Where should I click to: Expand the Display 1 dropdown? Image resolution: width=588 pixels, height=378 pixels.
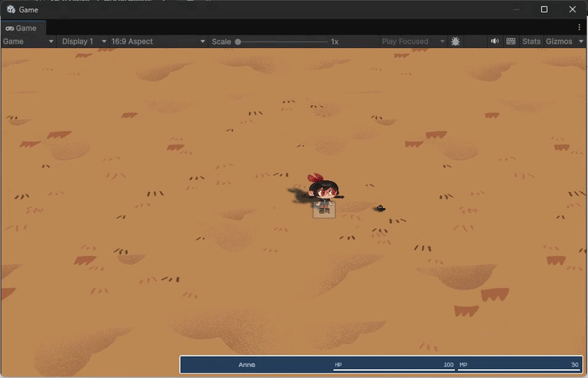click(83, 42)
